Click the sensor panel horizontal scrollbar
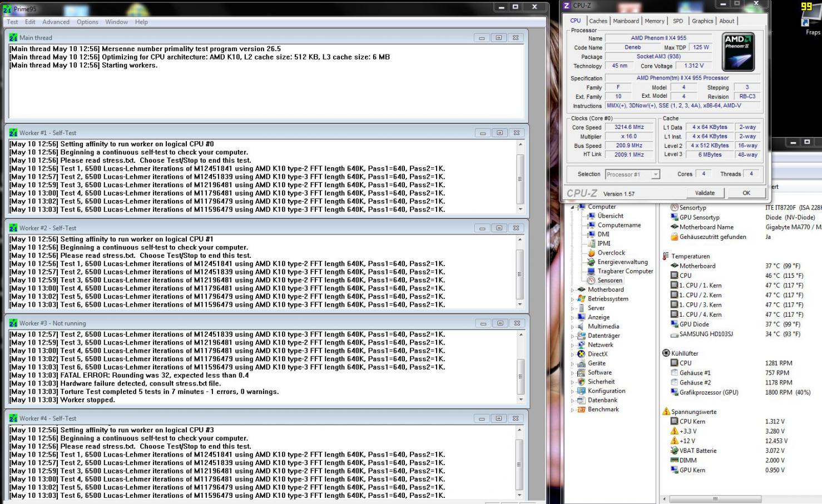Screen dimensions: 822x504 [x=741, y=498]
